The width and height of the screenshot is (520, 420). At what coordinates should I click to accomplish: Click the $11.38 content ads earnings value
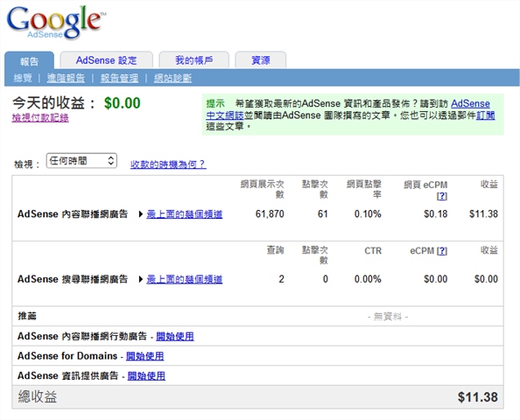[x=483, y=214]
